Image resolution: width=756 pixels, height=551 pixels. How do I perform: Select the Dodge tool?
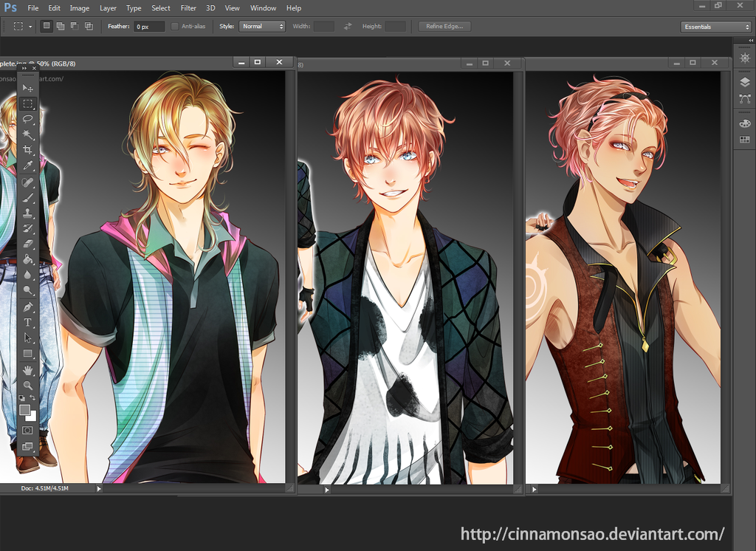[x=27, y=290]
